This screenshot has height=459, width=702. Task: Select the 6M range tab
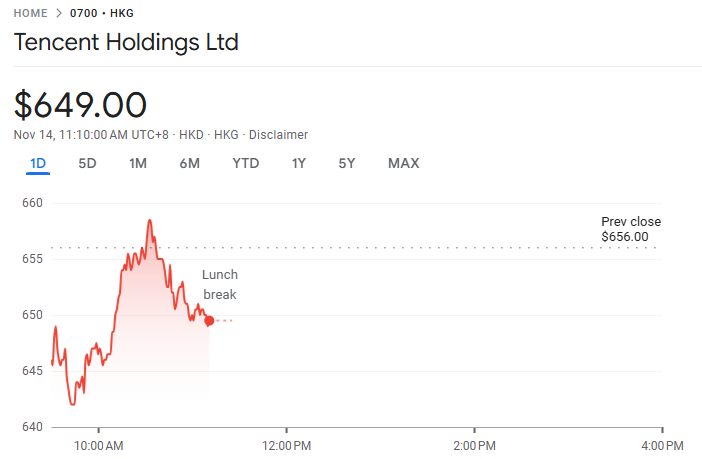(x=189, y=163)
